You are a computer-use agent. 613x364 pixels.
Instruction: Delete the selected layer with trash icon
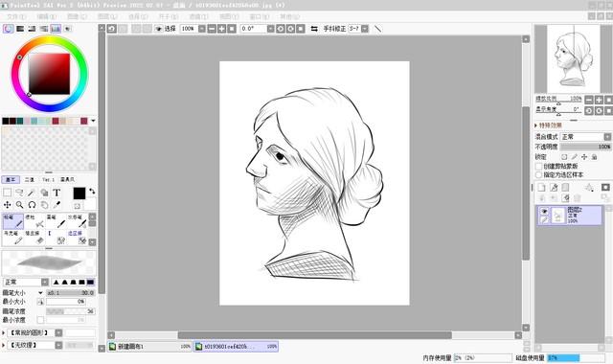[x=577, y=198]
